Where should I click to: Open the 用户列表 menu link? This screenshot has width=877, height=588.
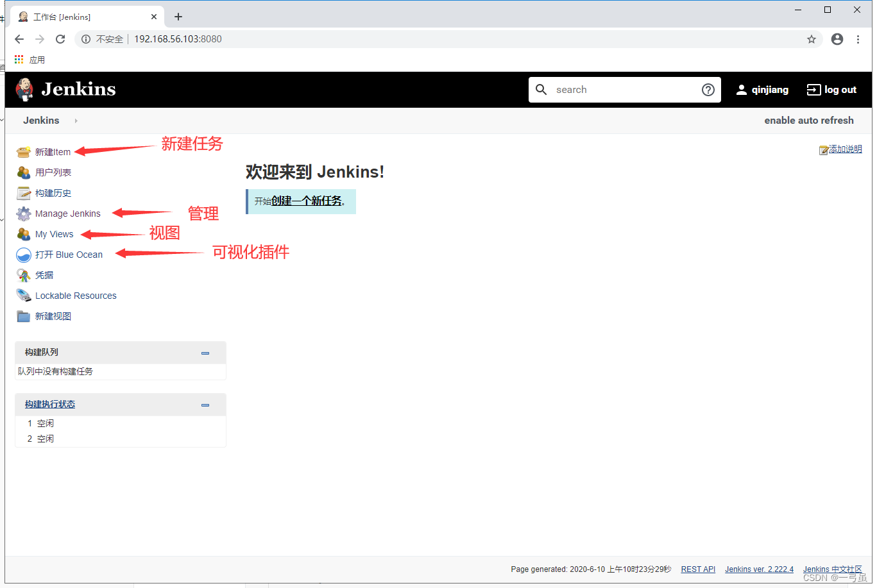tap(53, 172)
